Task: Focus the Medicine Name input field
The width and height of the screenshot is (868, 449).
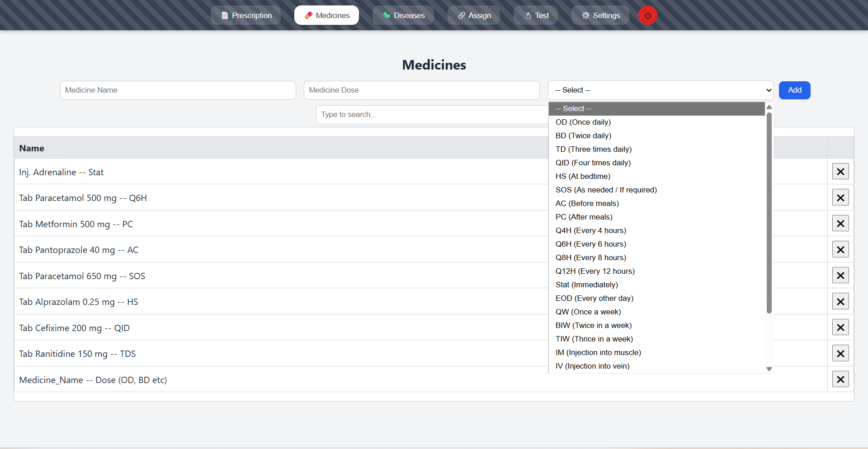Action: [x=178, y=90]
